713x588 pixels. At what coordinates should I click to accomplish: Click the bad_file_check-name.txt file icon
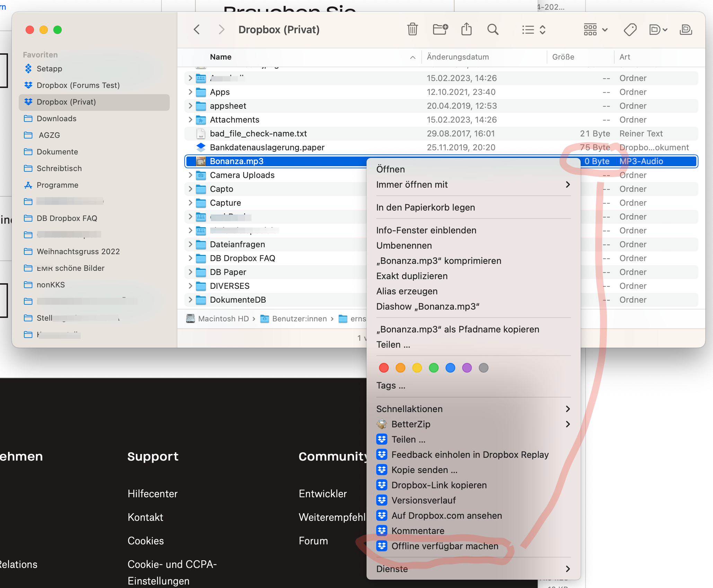tap(201, 134)
